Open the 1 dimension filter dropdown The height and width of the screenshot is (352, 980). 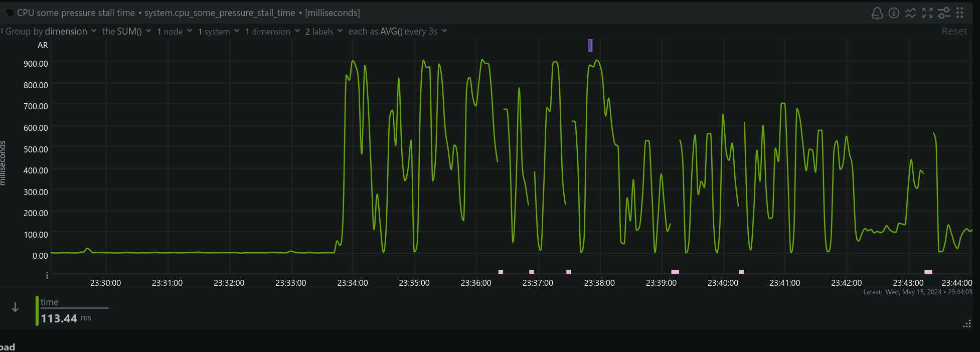[272, 32]
